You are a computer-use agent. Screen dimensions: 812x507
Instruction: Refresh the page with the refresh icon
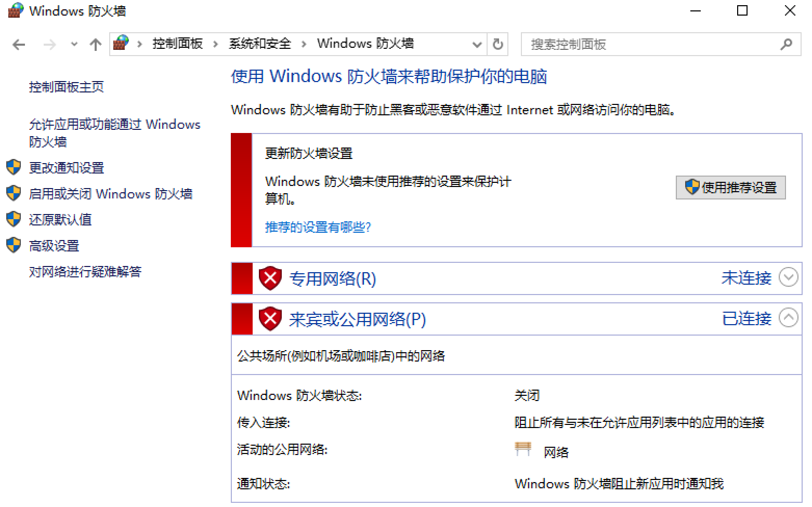click(497, 44)
